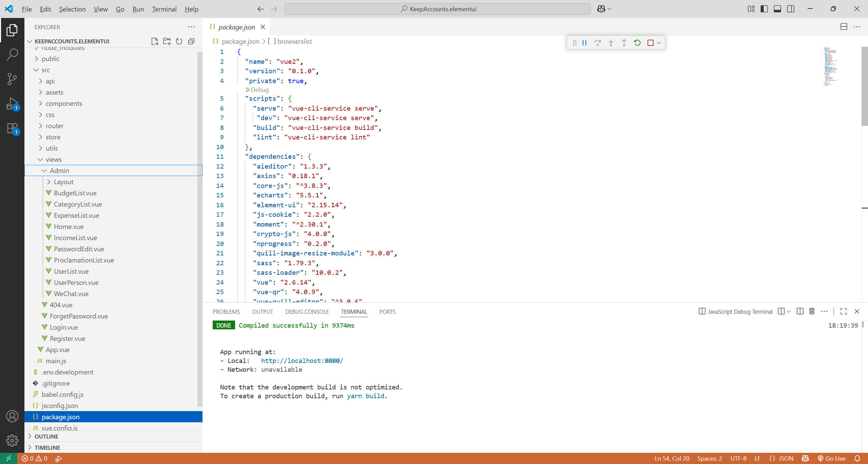Expand the OUTLINE section
The image size is (868, 464).
click(113, 437)
